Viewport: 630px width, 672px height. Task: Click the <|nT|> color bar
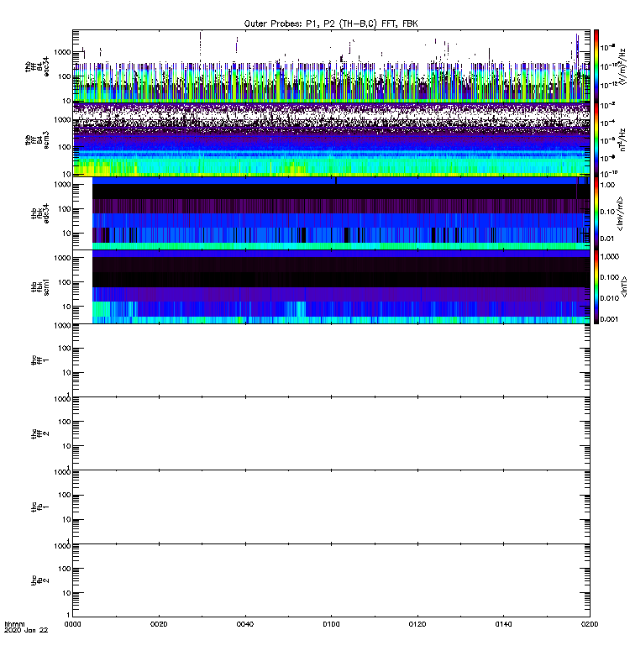pyautogui.click(x=596, y=286)
